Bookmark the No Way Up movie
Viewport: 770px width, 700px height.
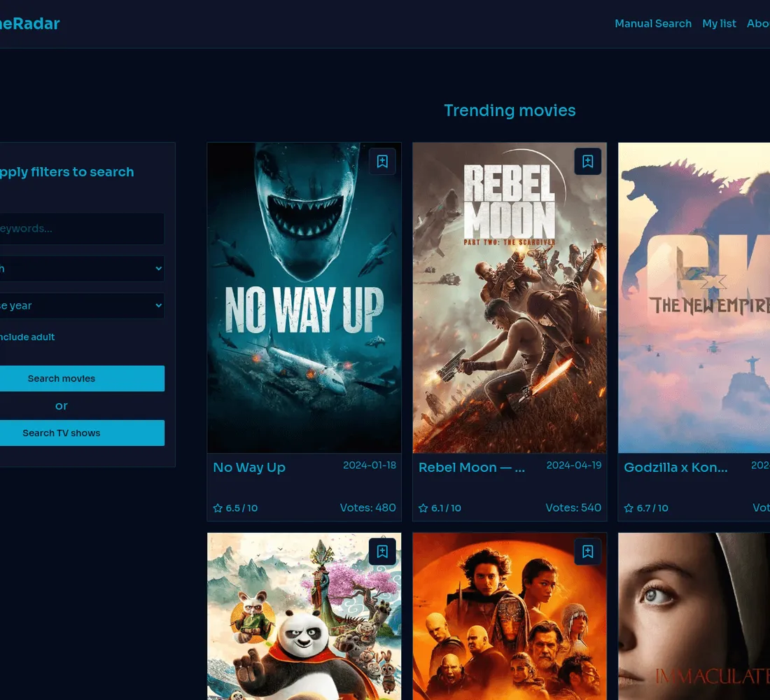tap(382, 162)
